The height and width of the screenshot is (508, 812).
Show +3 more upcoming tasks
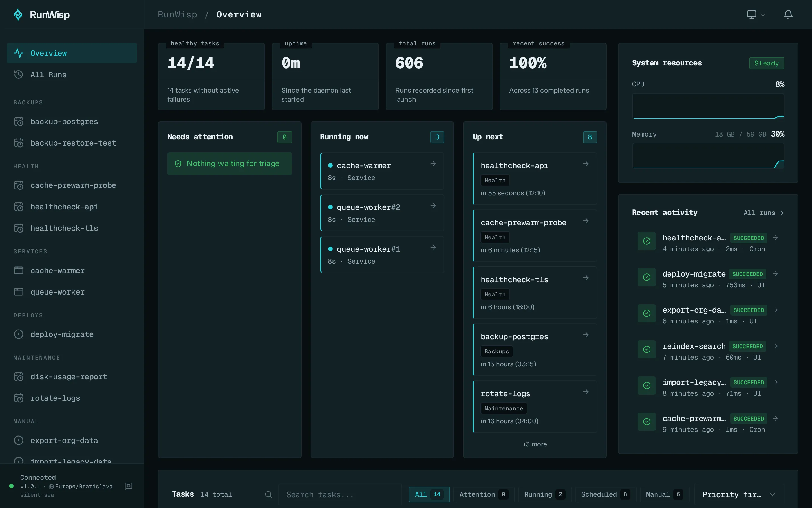[535, 444]
